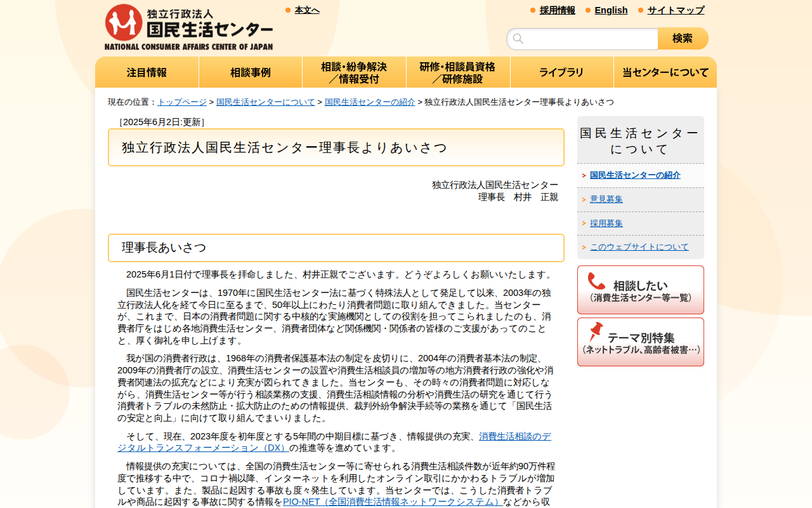Open このウェブサイトについて in sidebar
812x508 pixels.
(x=639, y=247)
